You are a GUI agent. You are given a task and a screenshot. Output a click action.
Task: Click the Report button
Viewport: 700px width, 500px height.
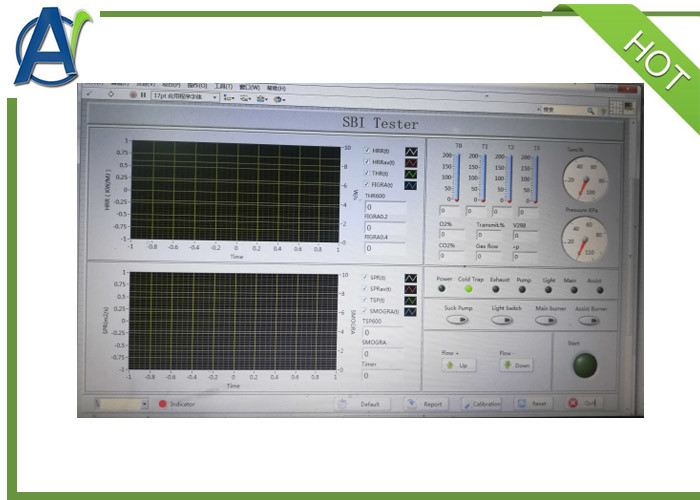click(x=425, y=404)
